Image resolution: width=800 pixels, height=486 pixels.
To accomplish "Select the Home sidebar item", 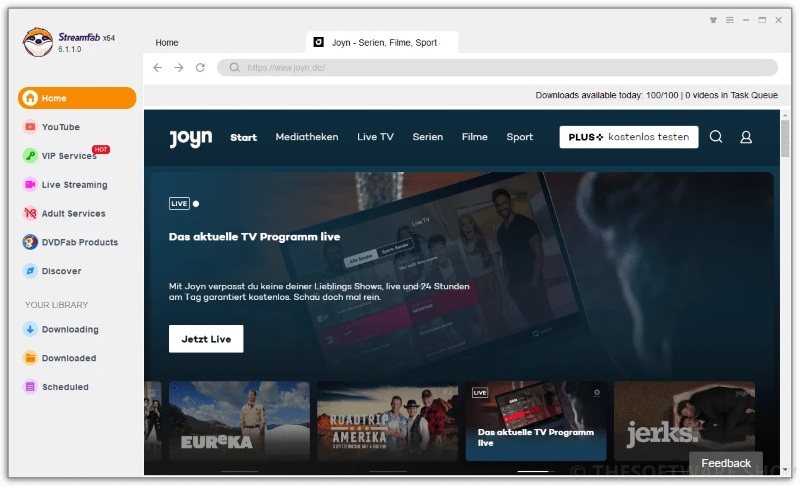I will point(77,98).
